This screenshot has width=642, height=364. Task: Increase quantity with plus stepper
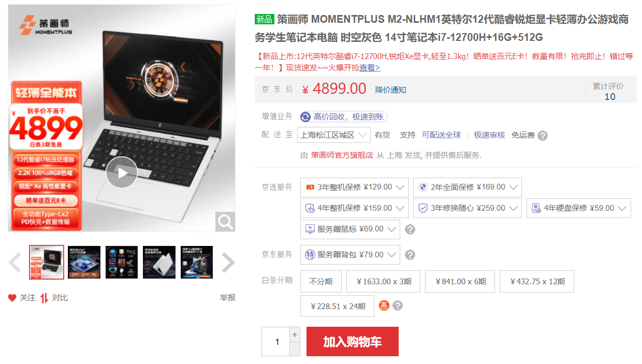[295, 334]
